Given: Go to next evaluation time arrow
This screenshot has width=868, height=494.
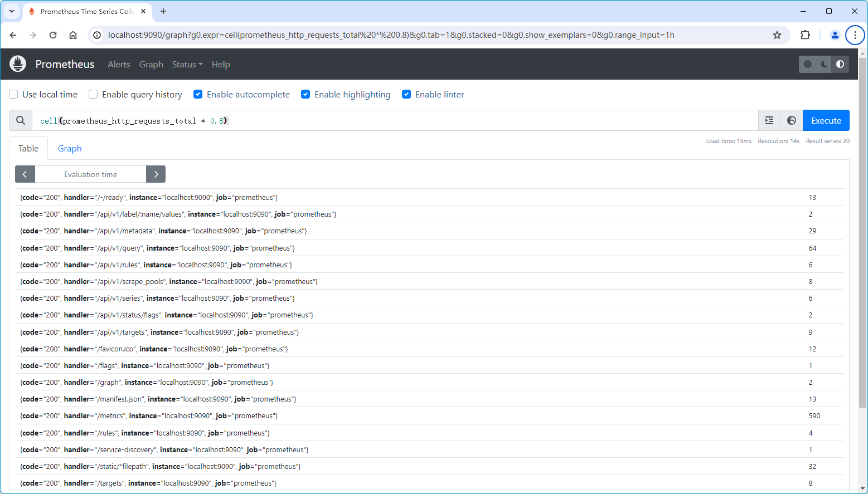Looking at the screenshot, I should (156, 174).
